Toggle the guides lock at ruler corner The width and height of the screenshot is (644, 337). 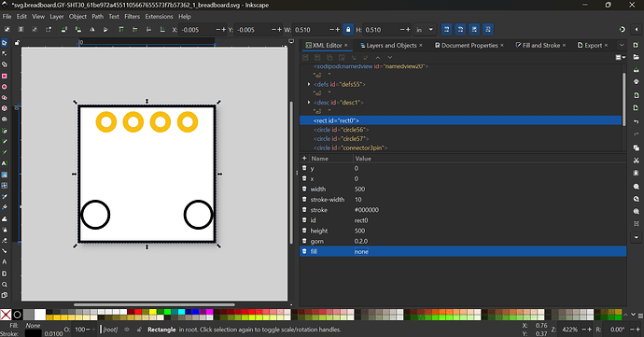point(17,42)
